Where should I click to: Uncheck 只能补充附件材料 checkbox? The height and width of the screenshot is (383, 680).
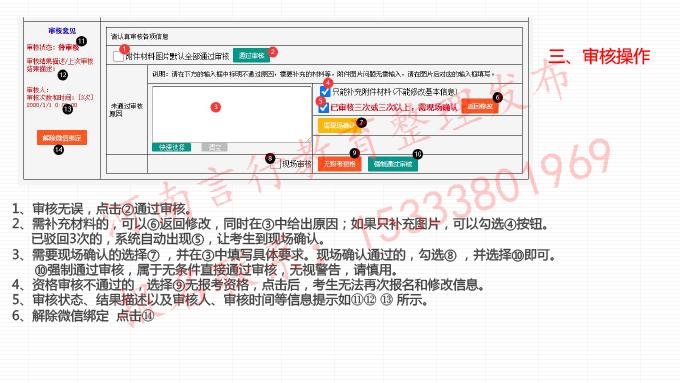point(325,92)
